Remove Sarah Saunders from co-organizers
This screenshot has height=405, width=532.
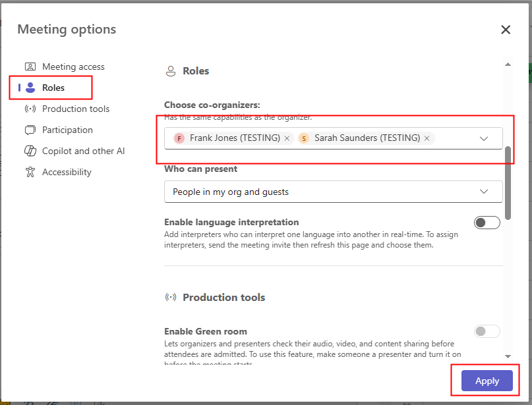coord(427,138)
